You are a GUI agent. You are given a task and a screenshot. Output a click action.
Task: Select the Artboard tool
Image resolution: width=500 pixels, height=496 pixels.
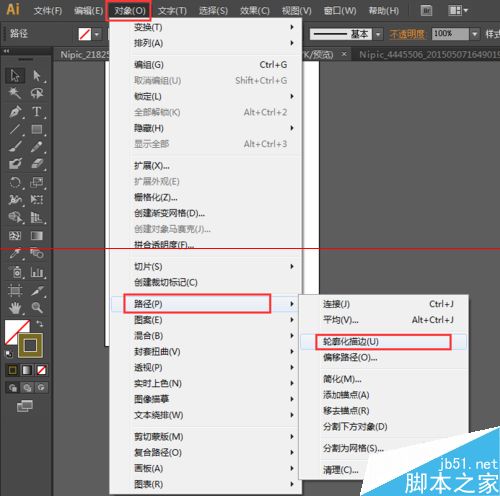tap(15, 290)
